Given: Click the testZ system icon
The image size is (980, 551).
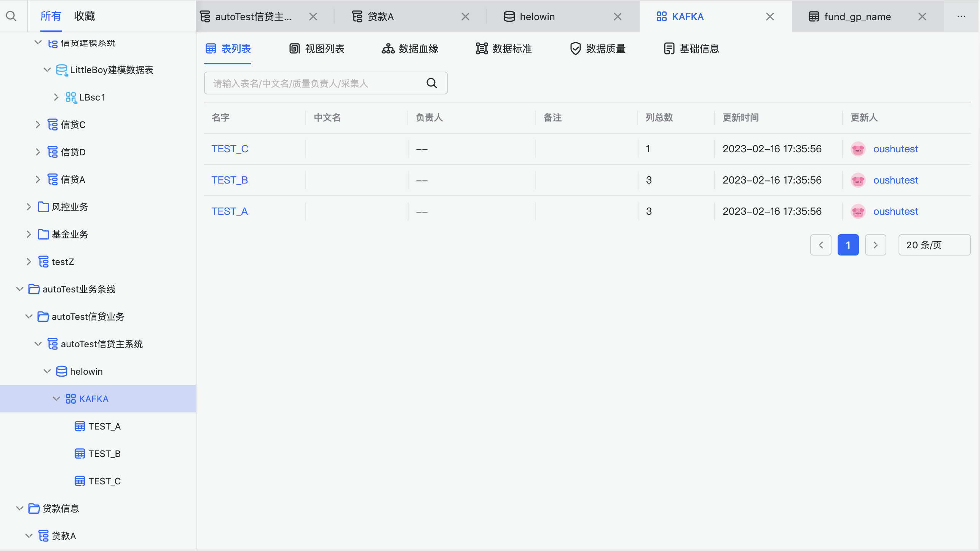Looking at the screenshot, I should pyautogui.click(x=43, y=262).
